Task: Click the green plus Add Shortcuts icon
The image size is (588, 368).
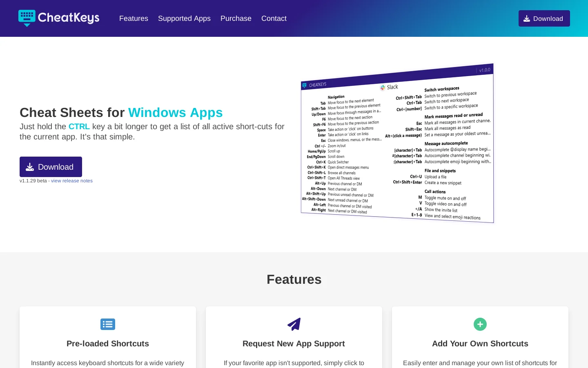Action: click(x=480, y=324)
